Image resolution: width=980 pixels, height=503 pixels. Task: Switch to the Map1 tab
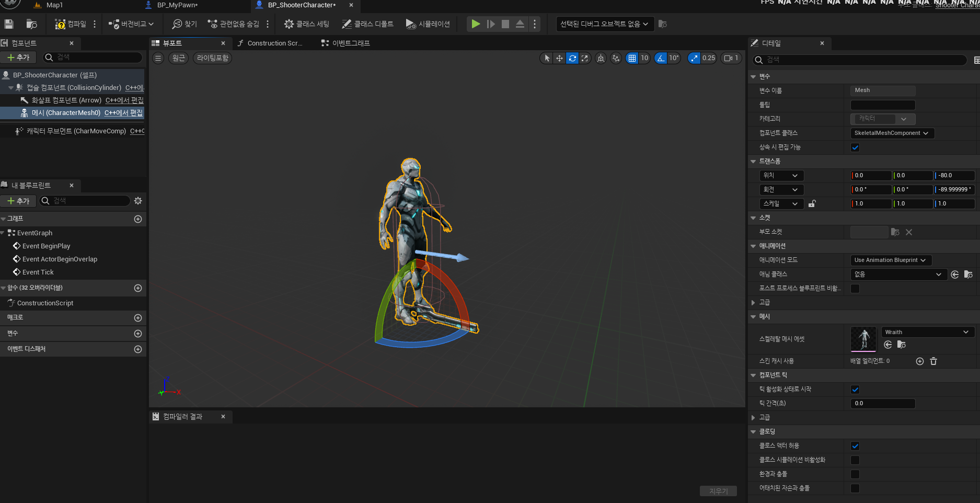tap(54, 5)
